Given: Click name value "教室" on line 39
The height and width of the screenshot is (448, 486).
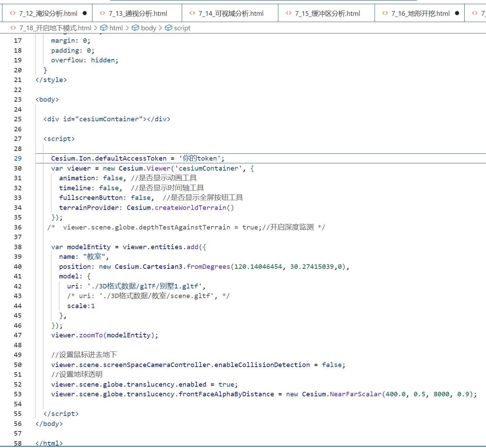Looking at the screenshot, I should (x=94, y=257).
